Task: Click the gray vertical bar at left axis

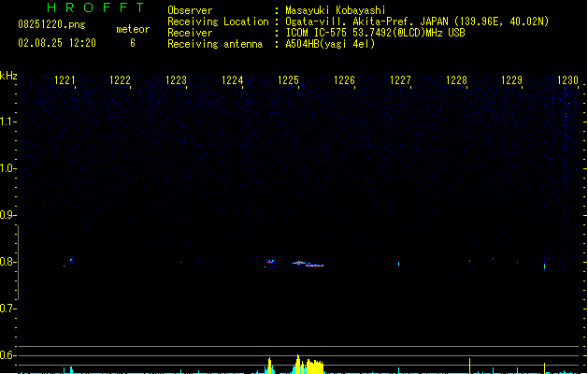Action: 19,263
